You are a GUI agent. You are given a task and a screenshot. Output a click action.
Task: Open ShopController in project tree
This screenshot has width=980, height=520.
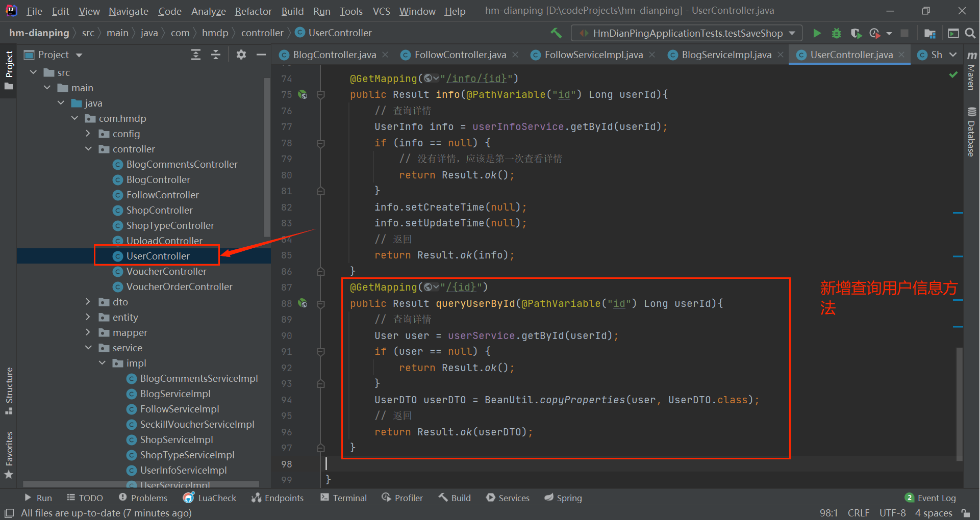(x=159, y=210)
